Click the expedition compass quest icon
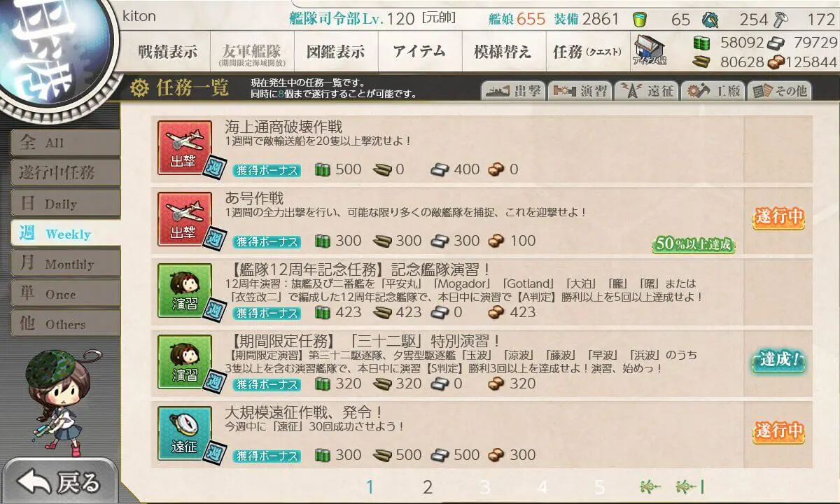 click(185, 433)
